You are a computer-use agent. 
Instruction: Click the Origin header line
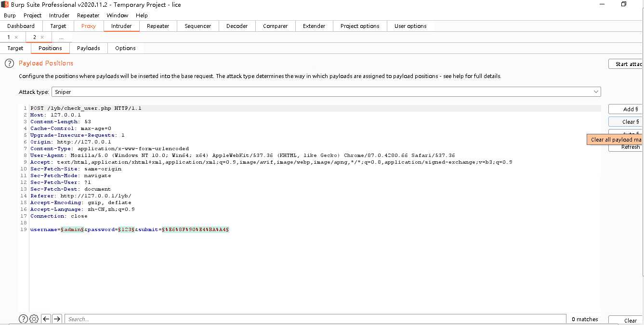click(71, 142)
